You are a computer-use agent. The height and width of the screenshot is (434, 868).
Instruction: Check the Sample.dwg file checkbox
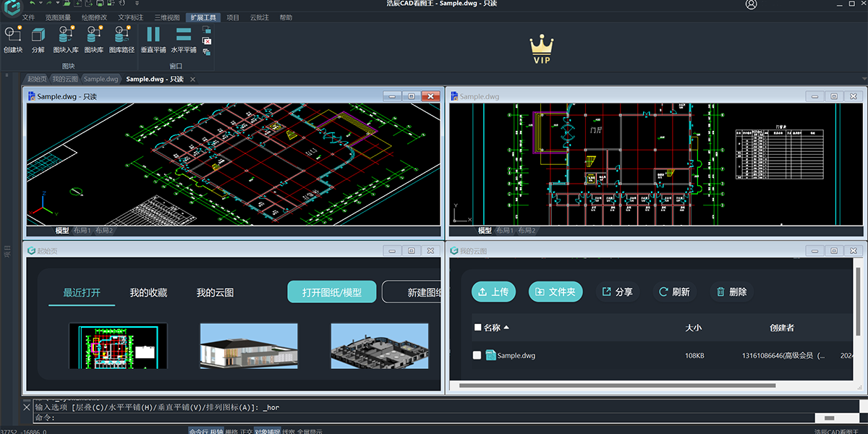click(477, 355)
